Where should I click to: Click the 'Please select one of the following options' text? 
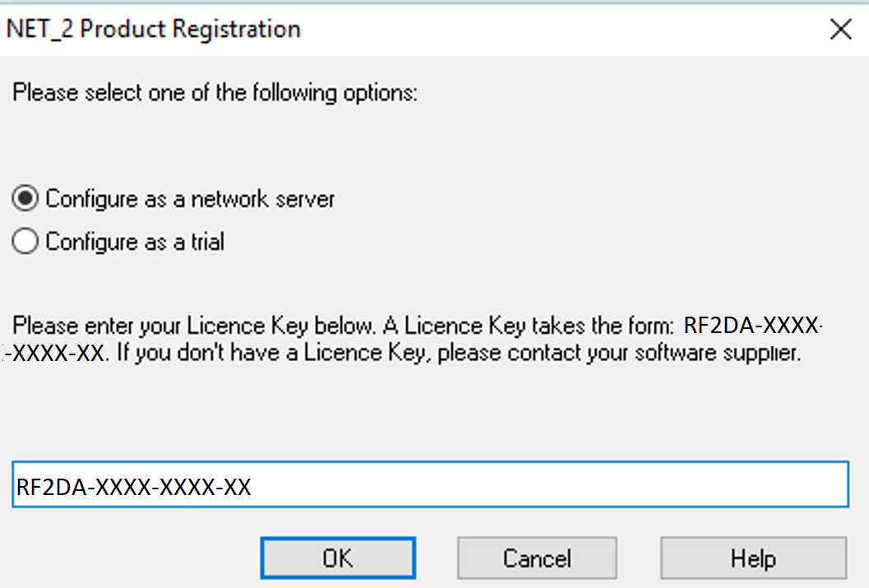(215, 93)
